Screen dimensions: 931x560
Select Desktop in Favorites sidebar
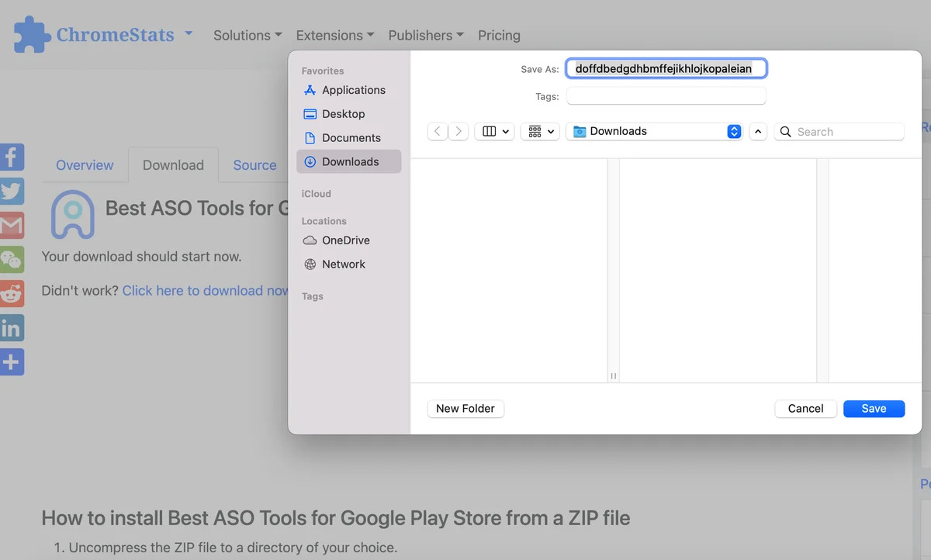click(348, 114)
